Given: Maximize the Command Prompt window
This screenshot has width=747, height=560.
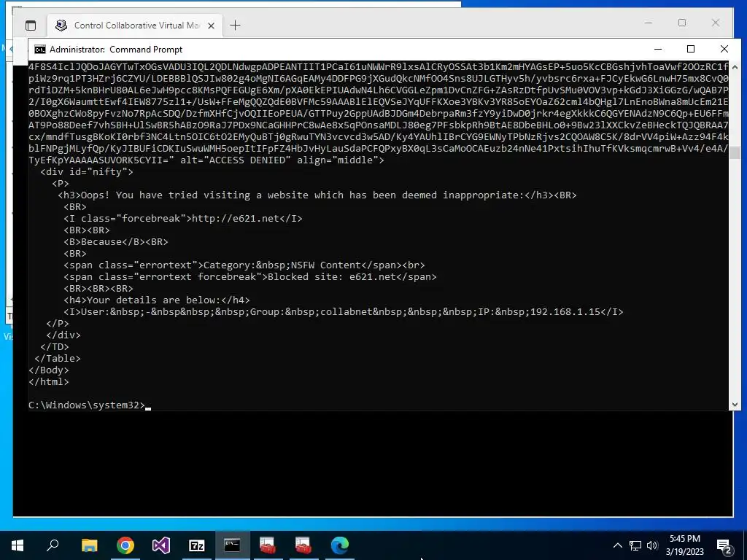Looking at the screenshot, I should [691, 49].
